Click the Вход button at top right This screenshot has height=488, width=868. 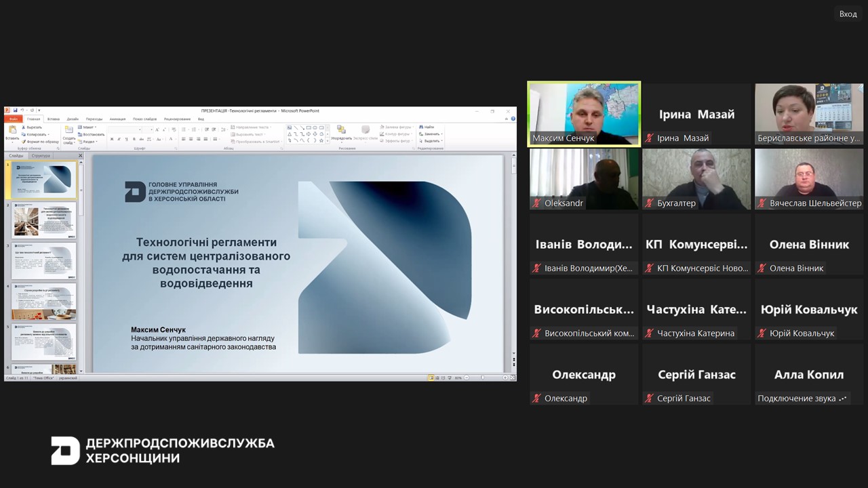pos(848,14)
